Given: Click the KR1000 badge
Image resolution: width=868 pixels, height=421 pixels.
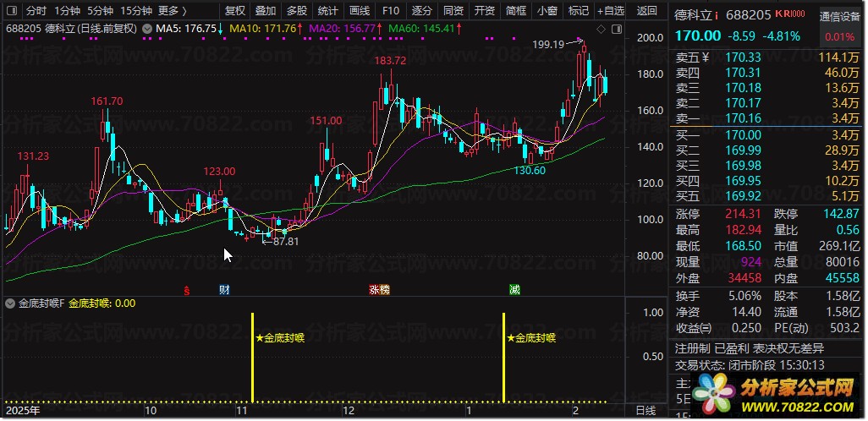Looking at the screenshot, I should pyautogui.click(x=790, y=14).
